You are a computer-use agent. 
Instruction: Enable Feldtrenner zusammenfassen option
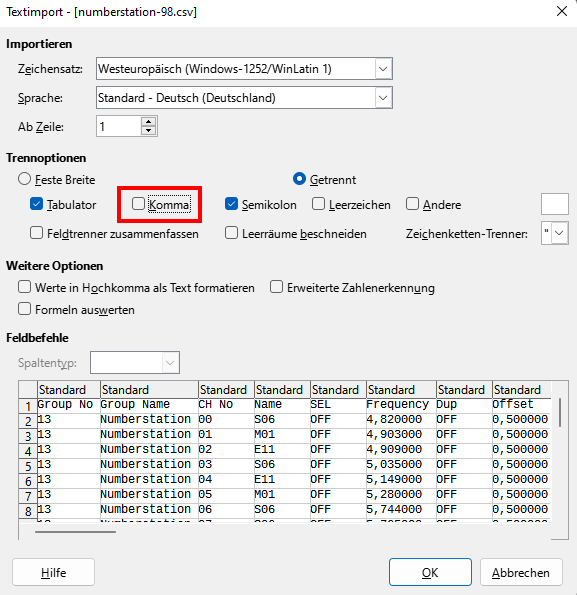pyautogui.click(x=36, y=233)
